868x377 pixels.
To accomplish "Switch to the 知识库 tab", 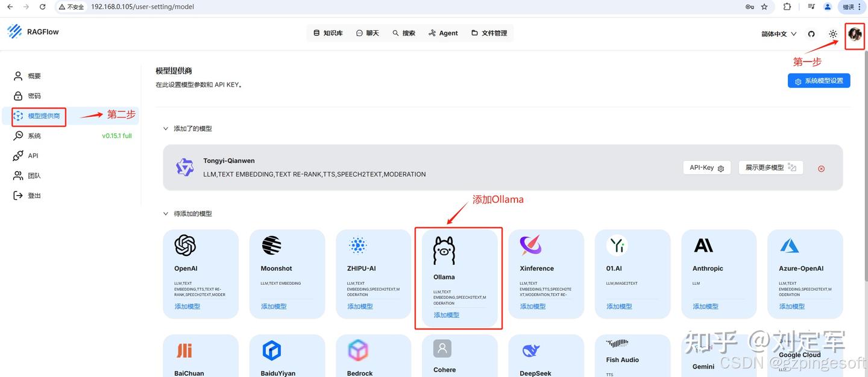I will tap(329, 33).
